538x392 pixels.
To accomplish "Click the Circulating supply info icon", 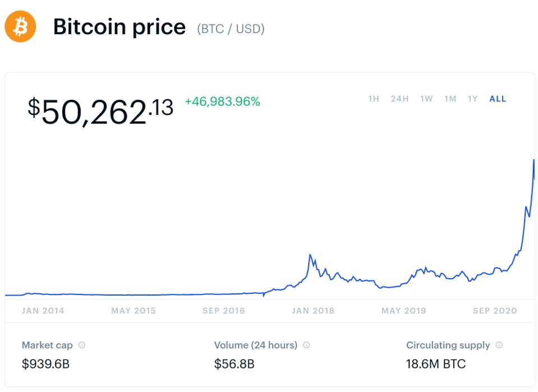I will point(499,345).
